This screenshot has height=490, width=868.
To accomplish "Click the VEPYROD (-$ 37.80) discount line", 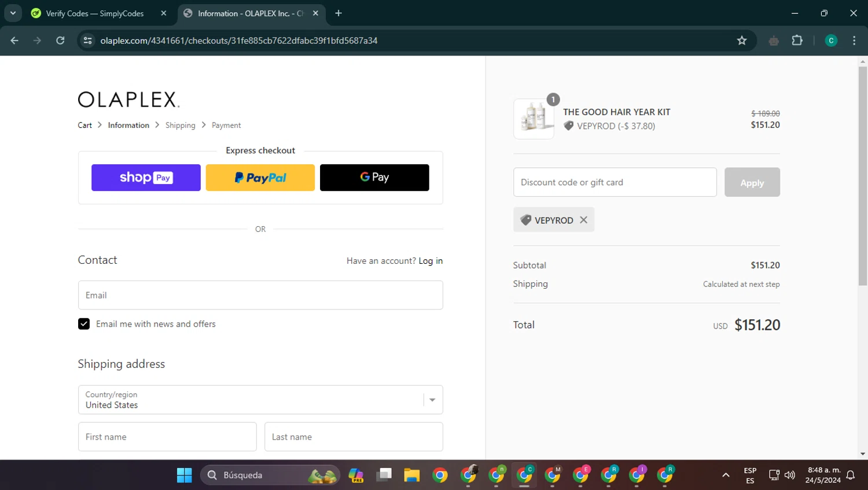I will [609, 126].
